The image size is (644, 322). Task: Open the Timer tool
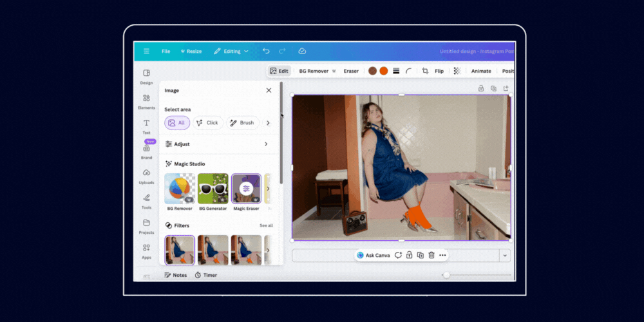pyautogui.click(x=206, y=275)
